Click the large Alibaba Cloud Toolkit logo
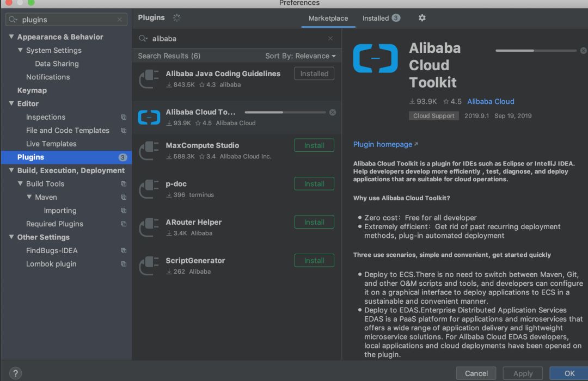The height and width of the screenshot is (381, 588). click(375, 58)
